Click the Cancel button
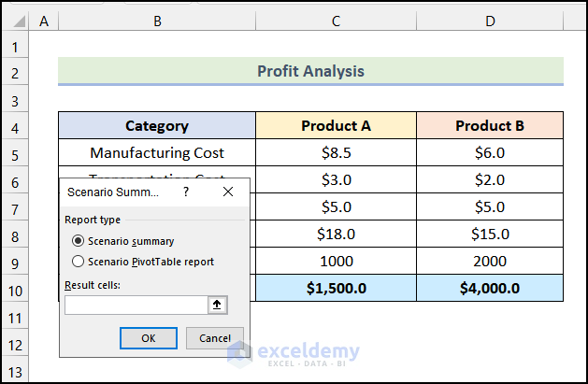Image resolution: width=588 pixels, height=384 pixels. pyautogui.click(x=215, y=338)
